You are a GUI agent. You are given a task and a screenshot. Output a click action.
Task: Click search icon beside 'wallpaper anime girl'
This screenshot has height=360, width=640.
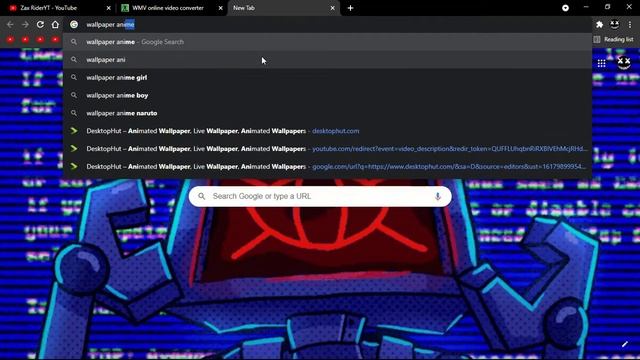(74, 78)
